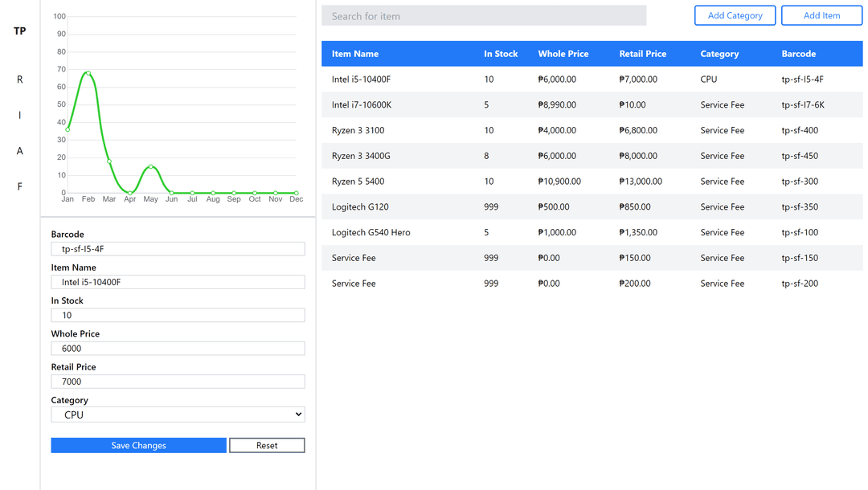Click the Add Item button
Viewport: 868px width, 490px height.
click(x=821, y=15)
